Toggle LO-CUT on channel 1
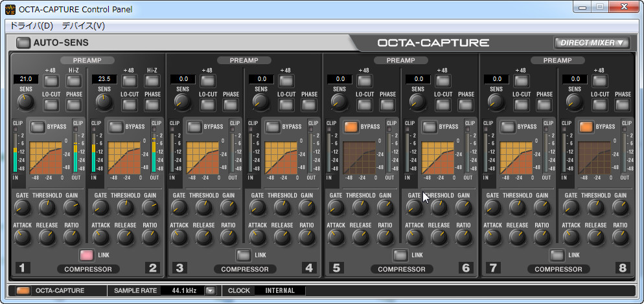 52,104
